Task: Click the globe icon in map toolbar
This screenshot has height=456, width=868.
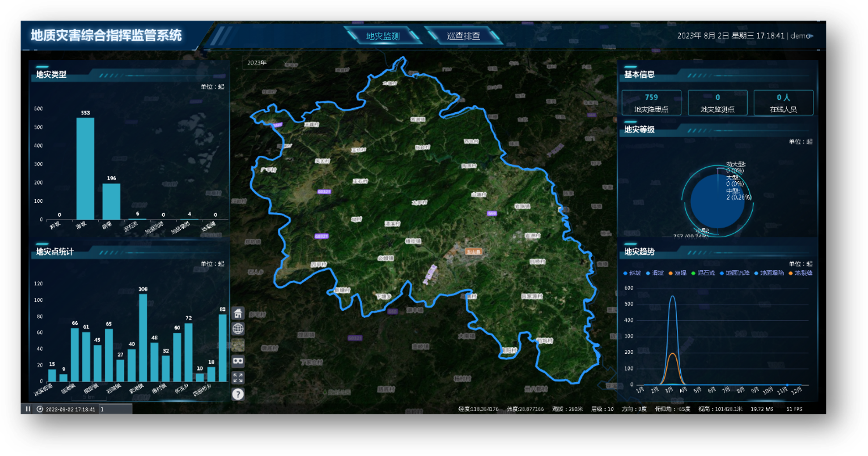Action: 238,329
